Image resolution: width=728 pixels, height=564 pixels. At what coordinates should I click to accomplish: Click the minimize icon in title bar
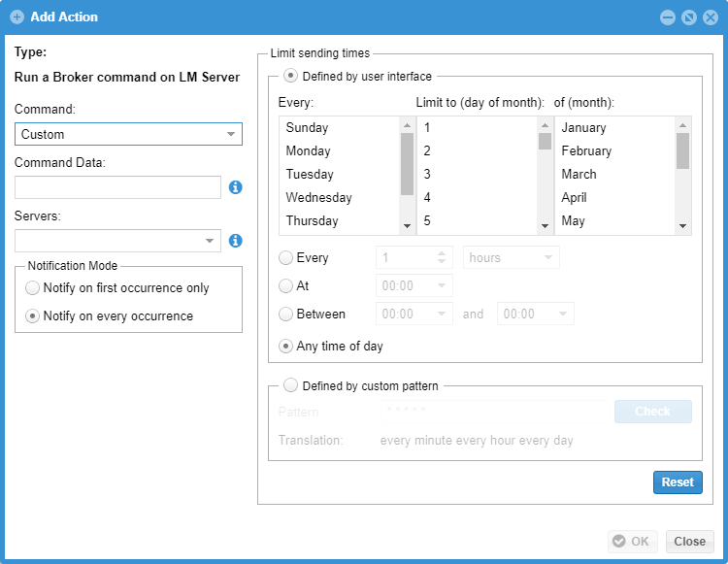pos(667,17)
